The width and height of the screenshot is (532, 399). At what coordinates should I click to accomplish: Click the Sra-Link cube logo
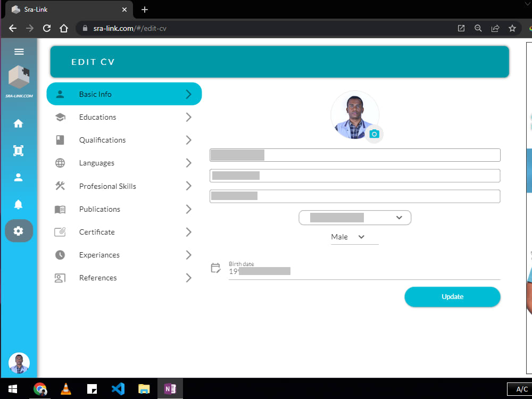pos(19,77)
